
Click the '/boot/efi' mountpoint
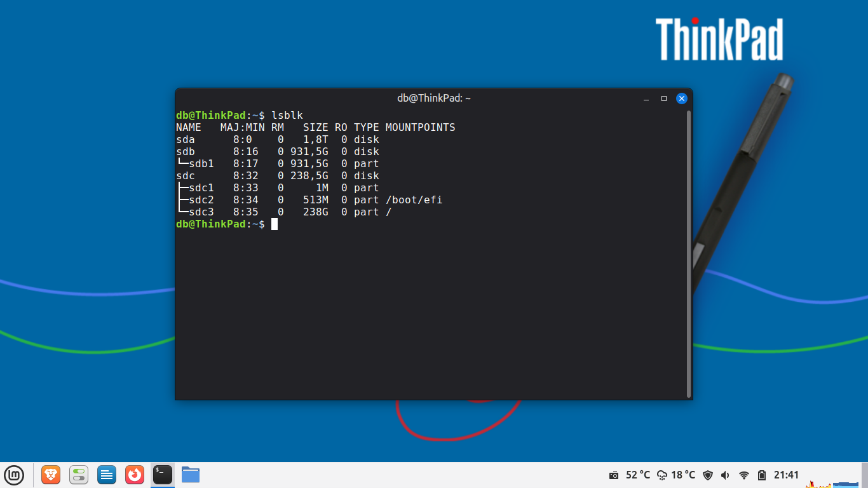point(414,200)
